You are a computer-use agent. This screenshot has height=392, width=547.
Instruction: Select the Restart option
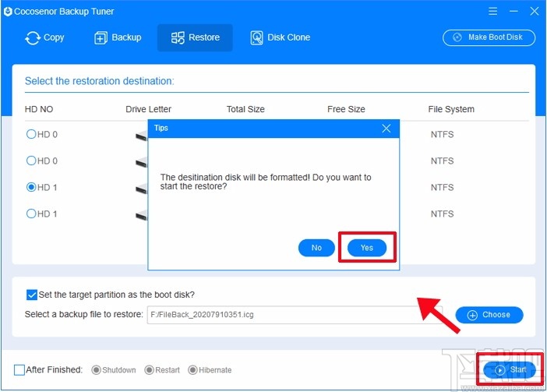click(149, 370)
